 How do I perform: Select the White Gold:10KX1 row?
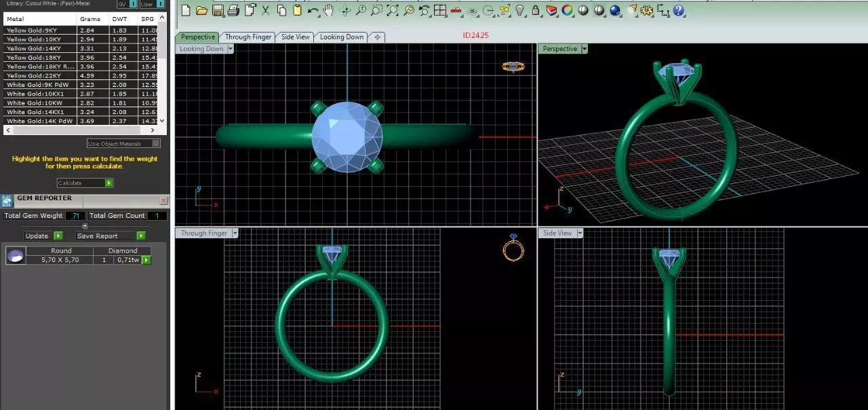80,94
